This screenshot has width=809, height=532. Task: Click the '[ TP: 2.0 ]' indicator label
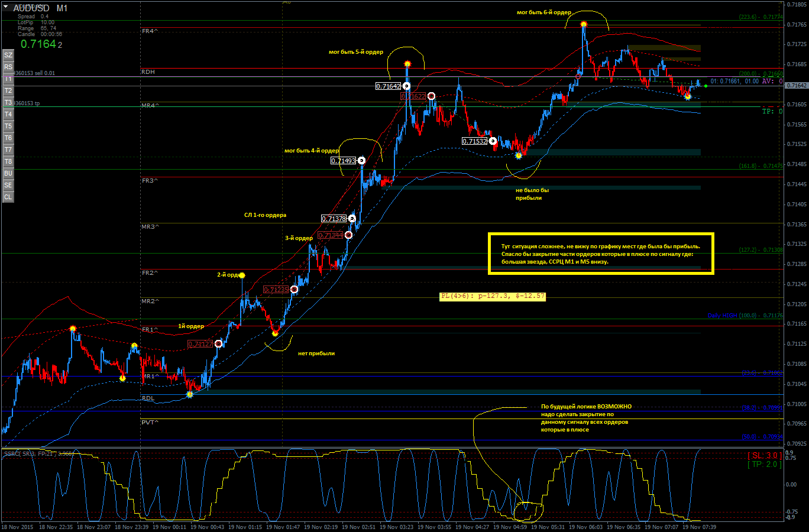pyautogui.click(x=765, y=465)
